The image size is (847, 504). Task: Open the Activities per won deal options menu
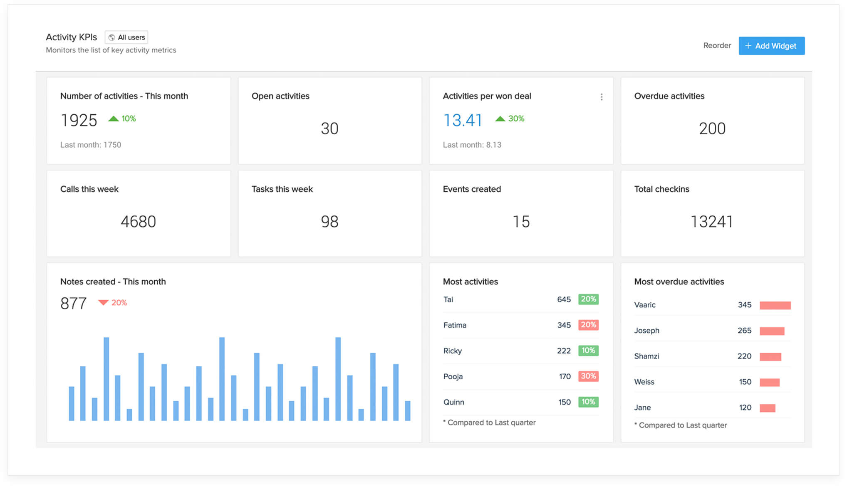[x=601, y=97]
